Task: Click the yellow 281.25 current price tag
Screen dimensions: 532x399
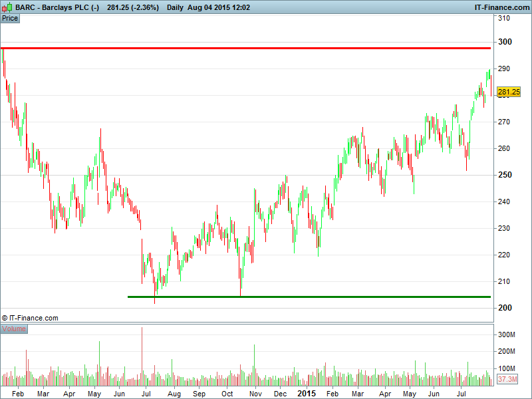Action: (x=508, y=92)
